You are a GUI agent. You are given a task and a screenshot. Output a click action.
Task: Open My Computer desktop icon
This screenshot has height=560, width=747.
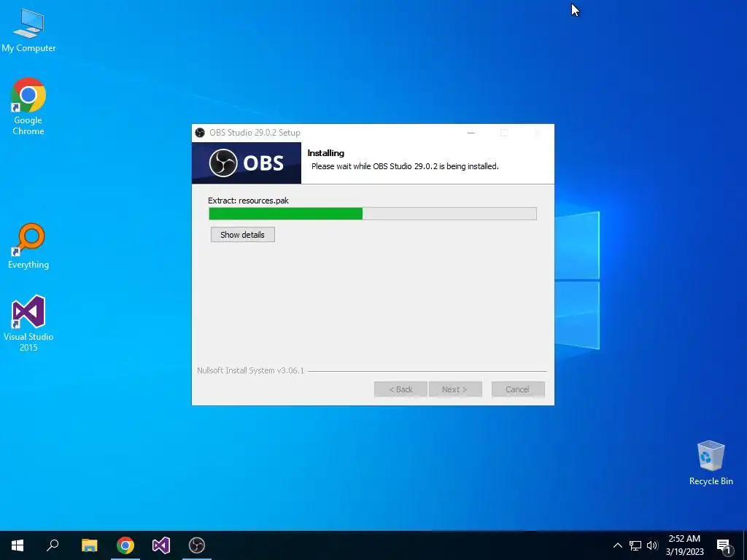click(28, 31)
